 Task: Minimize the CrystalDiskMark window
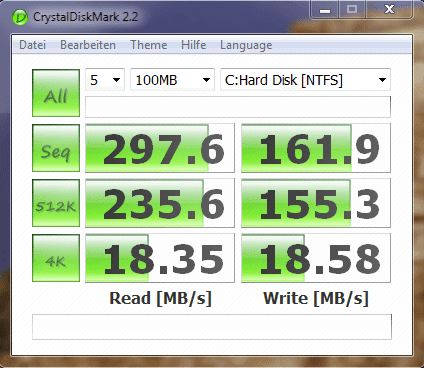click(x=325, y=10)
